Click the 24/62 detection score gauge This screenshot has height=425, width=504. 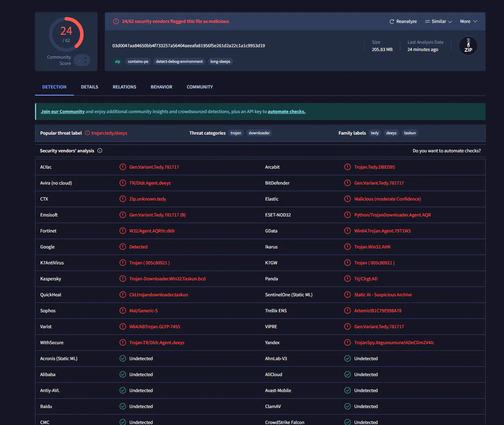point(66,34)
